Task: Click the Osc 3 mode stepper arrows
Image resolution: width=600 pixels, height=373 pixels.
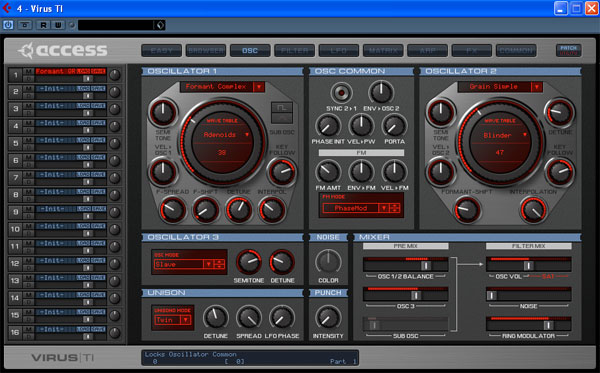Action: tap(219, 264)
